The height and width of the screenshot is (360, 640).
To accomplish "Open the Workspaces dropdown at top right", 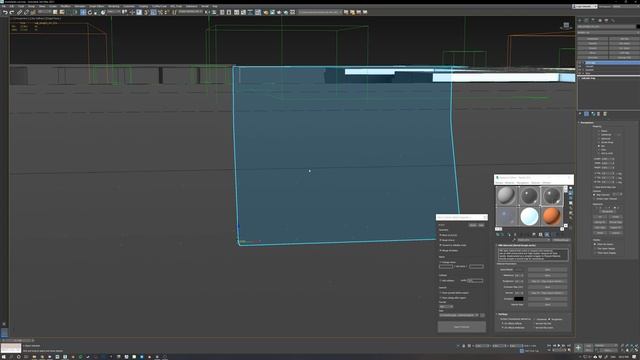I will click(624, 7).
